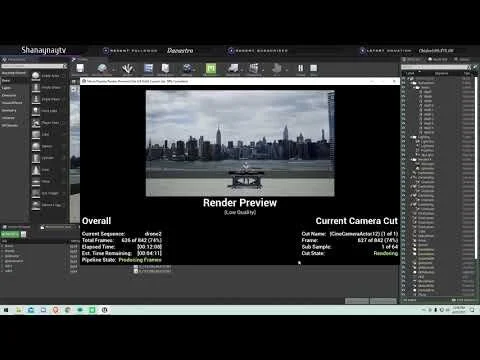Viewport: 480px width, 360px height.
Task: Click the cut name CineCameraActor12
Action: [x=364, y=234]
